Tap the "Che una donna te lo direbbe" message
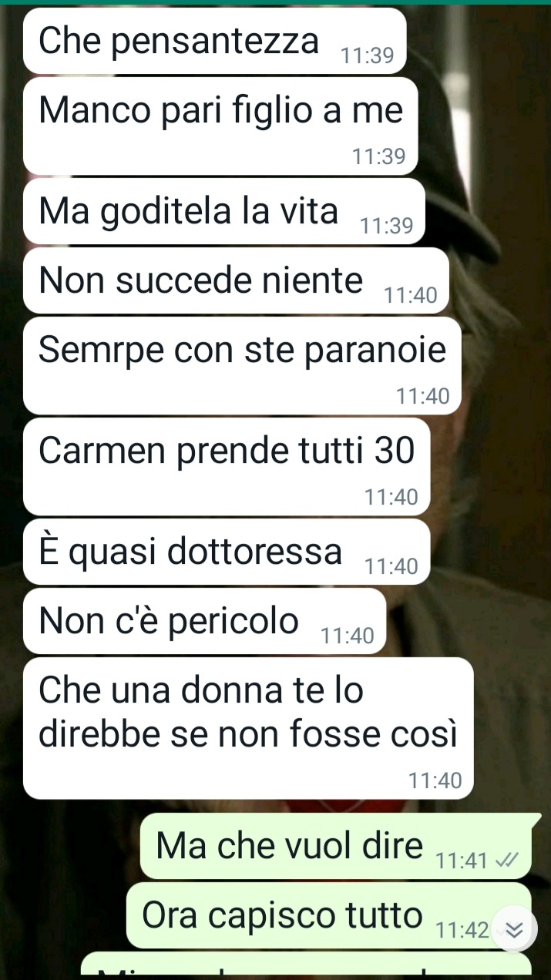 248,728
